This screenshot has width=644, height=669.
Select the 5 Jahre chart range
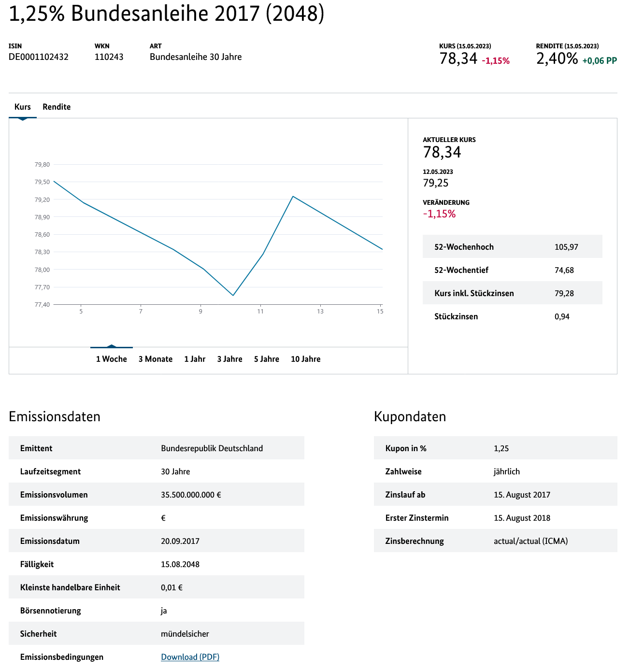pos(267,359)
